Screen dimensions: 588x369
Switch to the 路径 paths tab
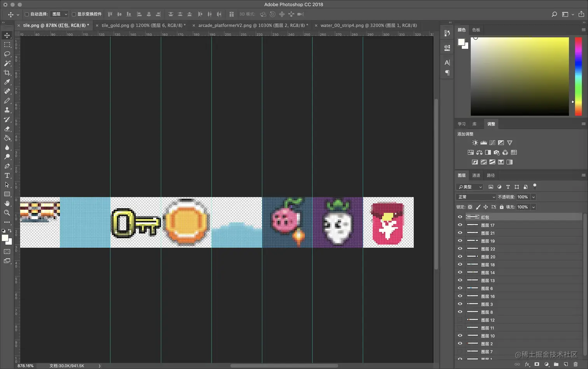tap(491, 175)
